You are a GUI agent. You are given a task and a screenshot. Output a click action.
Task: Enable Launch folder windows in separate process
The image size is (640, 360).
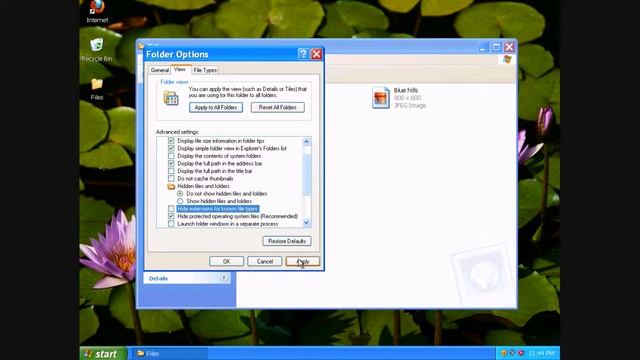tap(171, 224)
